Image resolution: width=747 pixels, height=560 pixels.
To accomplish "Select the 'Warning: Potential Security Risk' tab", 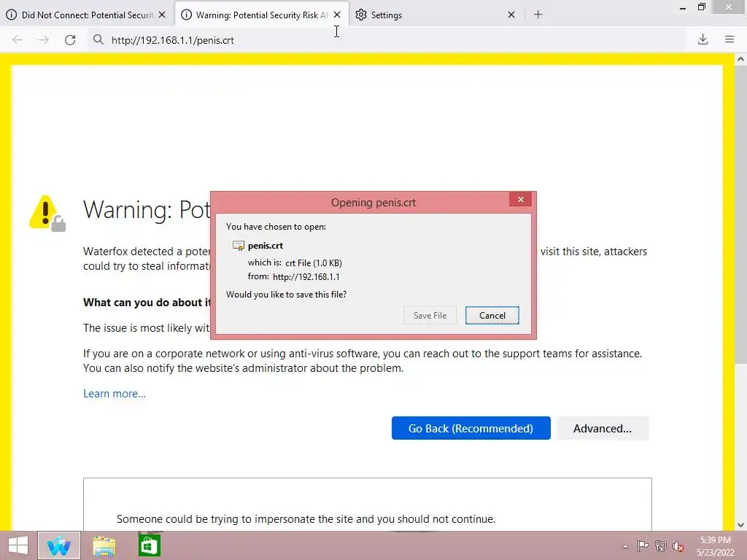I will 262,15.
